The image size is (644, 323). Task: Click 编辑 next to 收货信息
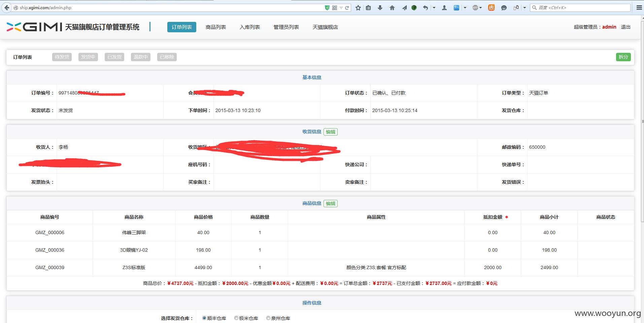click(x=331, y=132)
